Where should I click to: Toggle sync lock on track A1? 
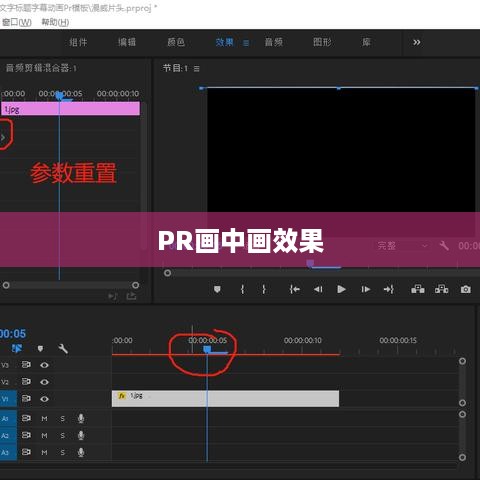click(26, 418)
